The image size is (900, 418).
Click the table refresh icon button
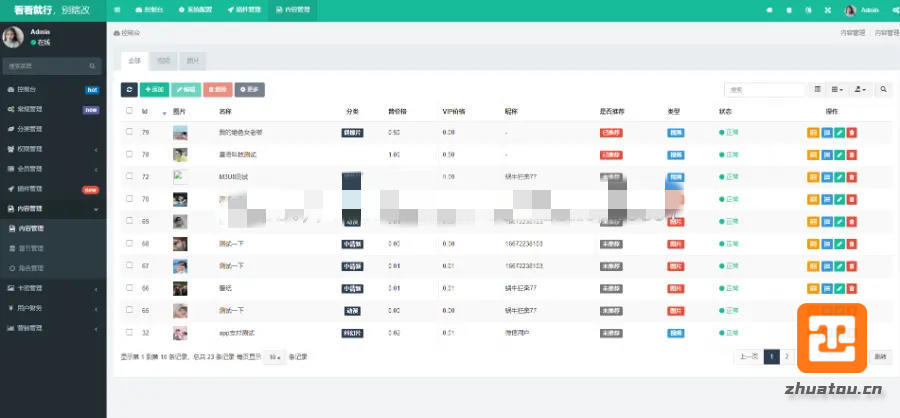pos(128,90)
